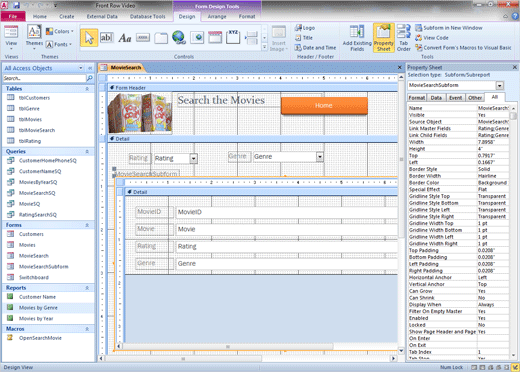Expand the Rating combo box arrow
This screenshot has width=520, height=372.
click(x=194, y=159)
